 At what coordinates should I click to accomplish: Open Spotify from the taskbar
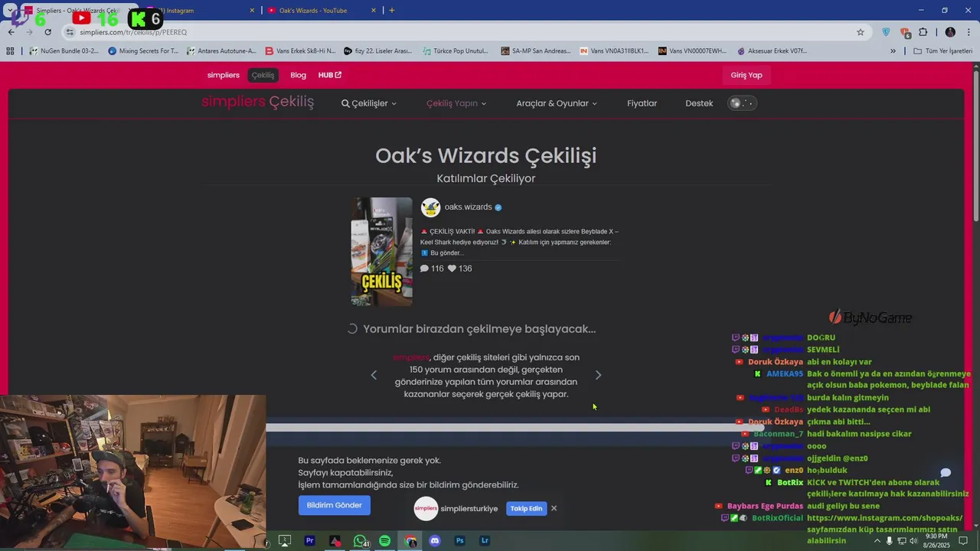click(385, 540)
